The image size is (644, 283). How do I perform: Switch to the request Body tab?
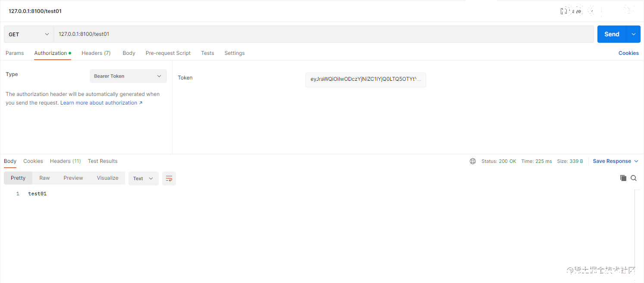129,53
